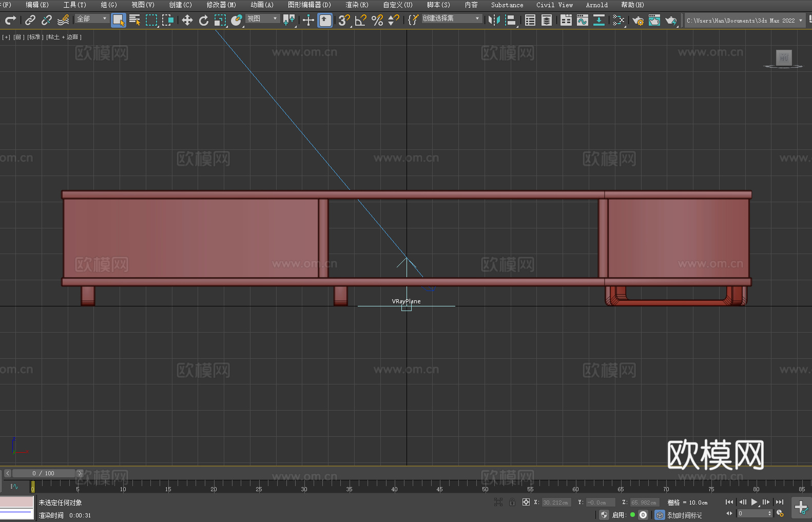Image resolution: width=812 pixels, height=522 pixels.
Task: Toggle the Layer Explorer icon
Action: click(x=547, y=20)
